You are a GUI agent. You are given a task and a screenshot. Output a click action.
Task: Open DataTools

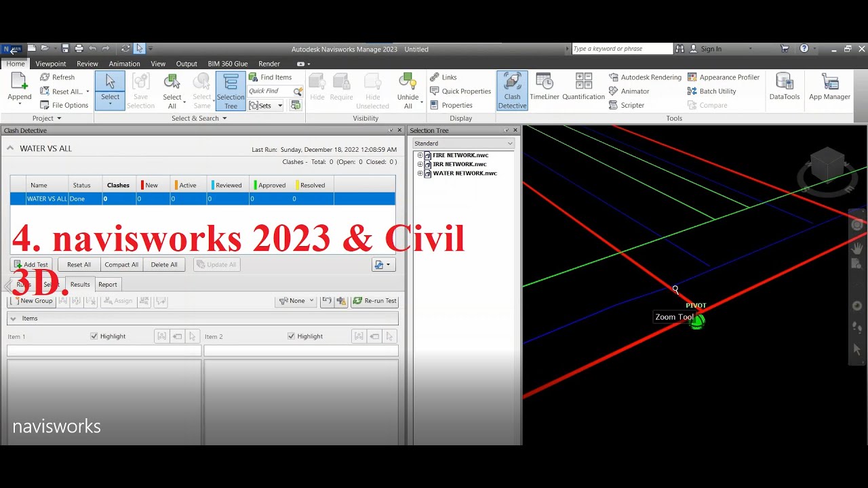785,88
